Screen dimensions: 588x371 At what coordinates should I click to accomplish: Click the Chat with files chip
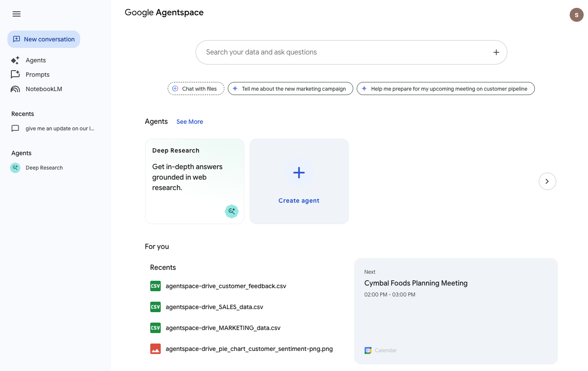tap(196, 88)
